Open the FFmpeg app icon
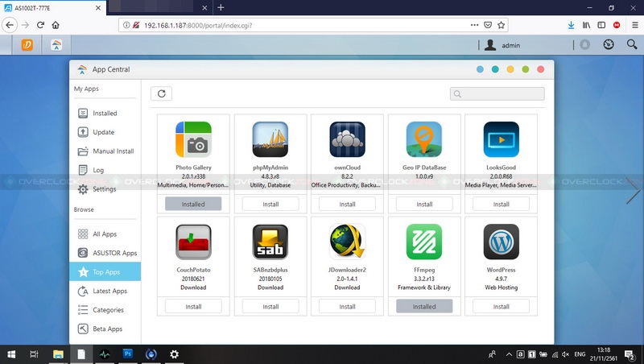This screenshot has height=364, width=644. click(424, 242)
